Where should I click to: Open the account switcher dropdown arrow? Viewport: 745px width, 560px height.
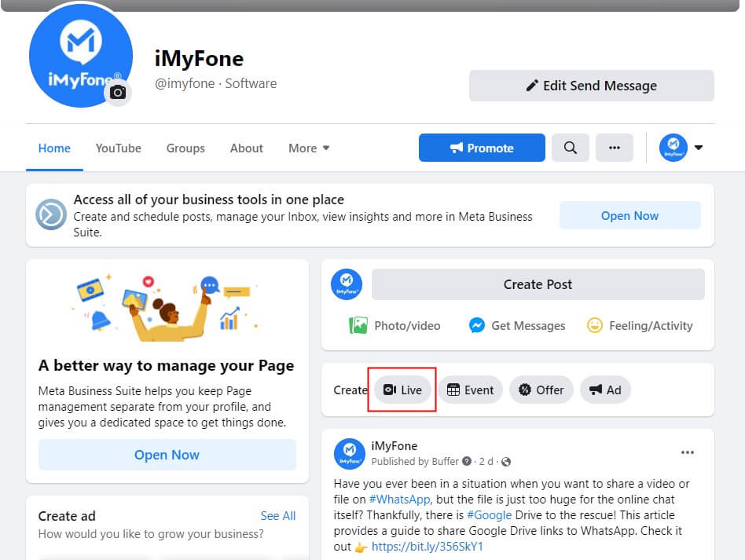(x=698, y=148)
